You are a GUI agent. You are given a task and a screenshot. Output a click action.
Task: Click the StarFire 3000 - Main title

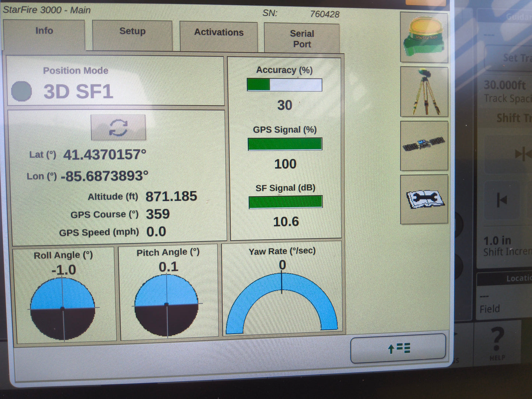(47, 10)
